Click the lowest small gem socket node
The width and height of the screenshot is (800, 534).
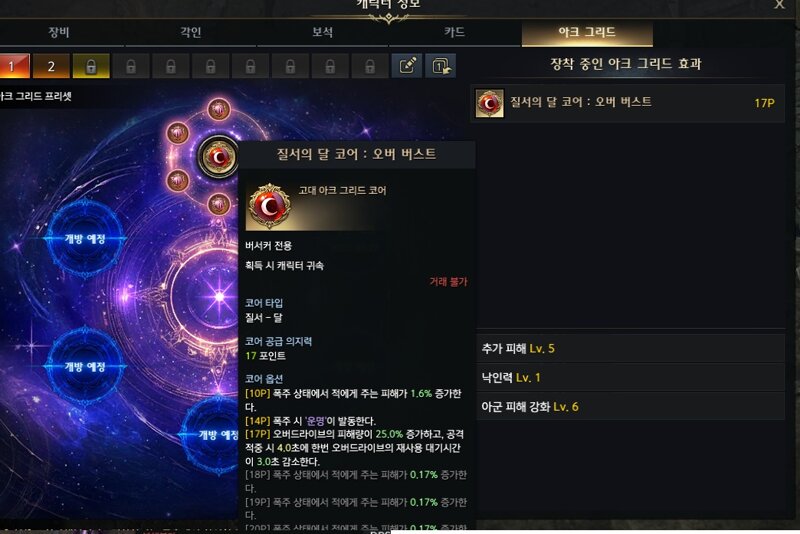pyautogui.click(x=219, y=205)
